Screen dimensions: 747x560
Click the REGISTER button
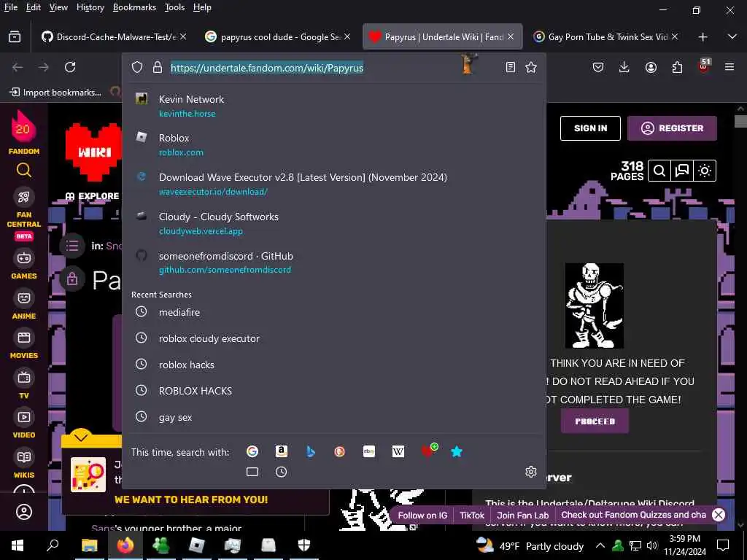click(672, 128)
